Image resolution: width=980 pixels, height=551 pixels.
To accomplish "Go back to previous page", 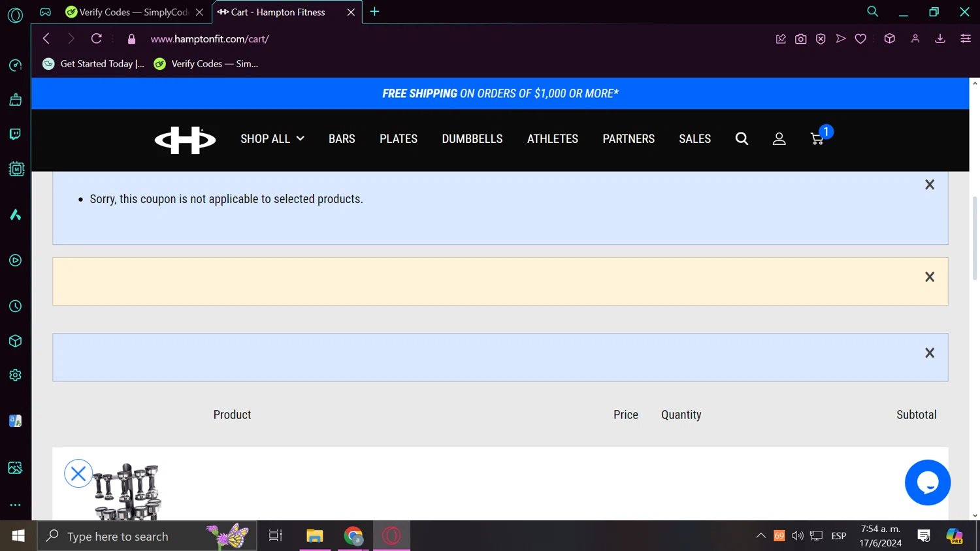I will (46, 39).
